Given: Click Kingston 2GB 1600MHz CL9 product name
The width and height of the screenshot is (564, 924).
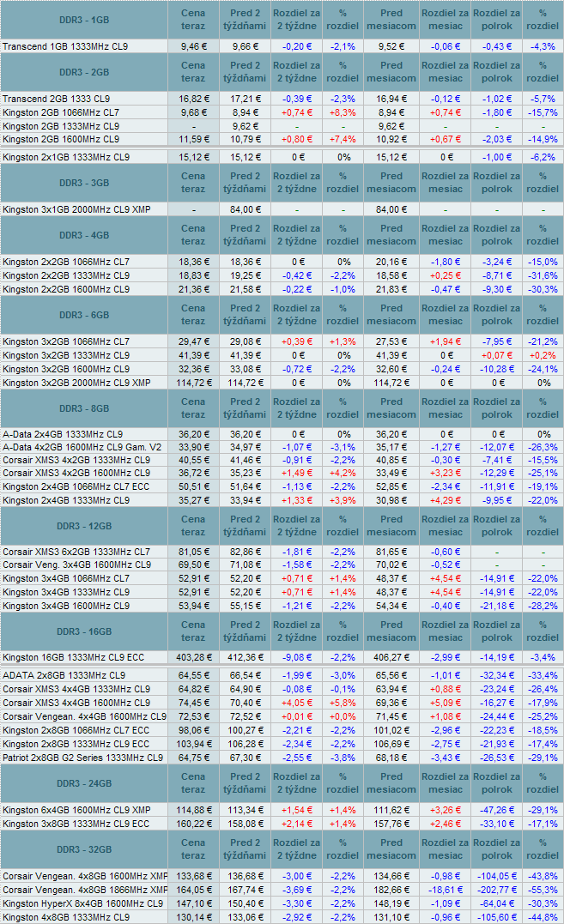Looking at the screenshot, I should point(61,140).
